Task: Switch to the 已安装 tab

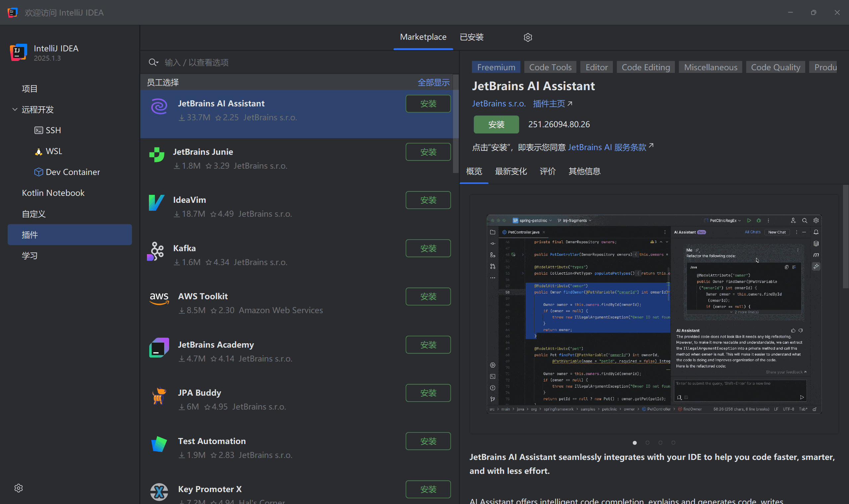Action: 471,37
